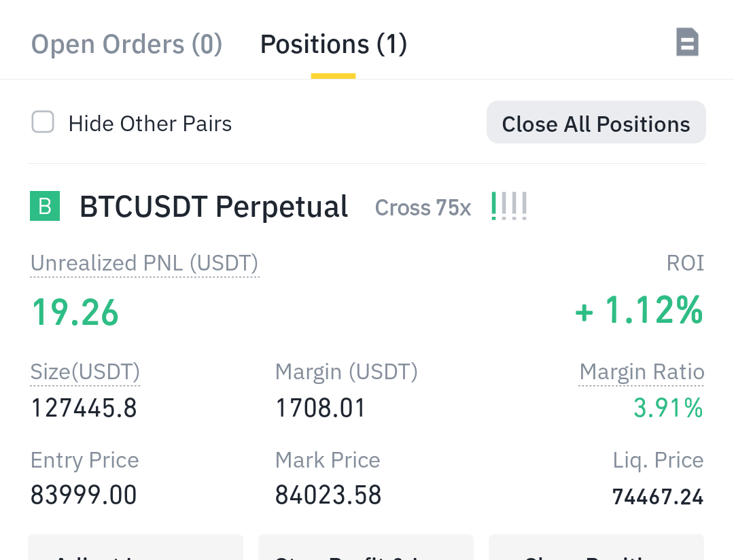Image resolution: width=734 pixels, height=560 pixels.
Task: Click the partially visible Close Position button
Action: coord(597,547)
